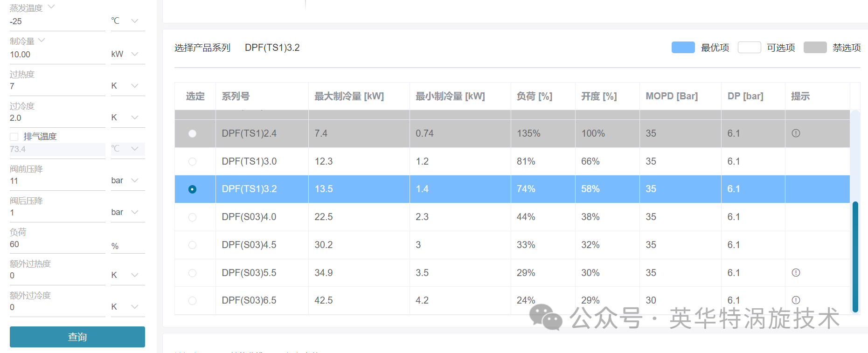Choose the DPF(S03)4.0 radio button
Screen dimensions: 868x353
pos(192,217)
